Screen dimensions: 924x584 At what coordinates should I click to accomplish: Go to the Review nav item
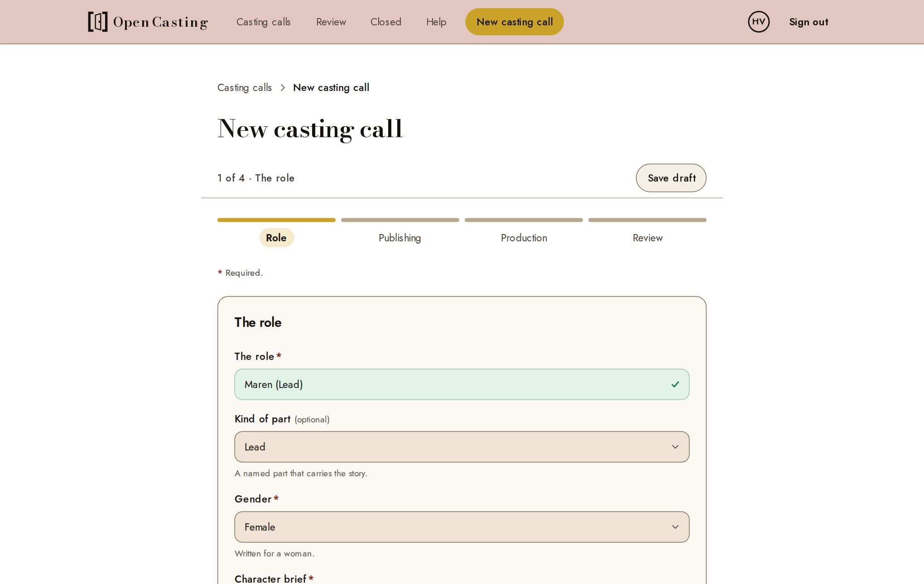(331, 22)
